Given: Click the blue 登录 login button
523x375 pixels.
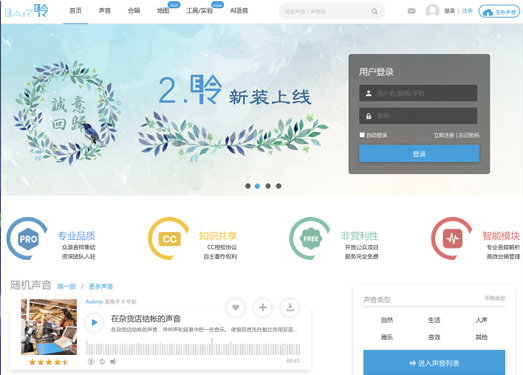Looking at the screenshot, I should coord(419,153).
